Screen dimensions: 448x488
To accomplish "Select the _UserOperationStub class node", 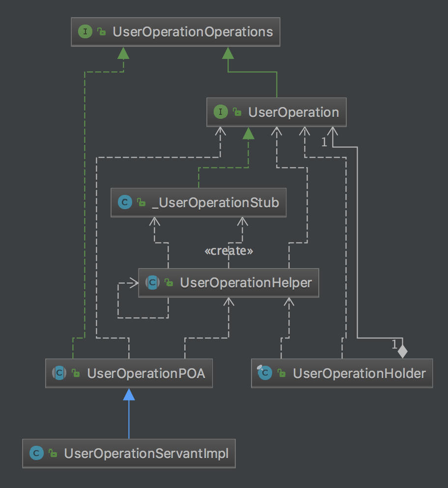I will (x=198, y=203).
